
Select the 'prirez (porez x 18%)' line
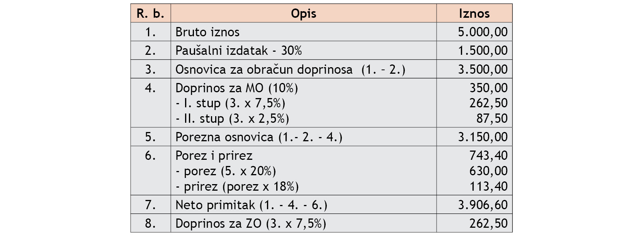point(237,186)
